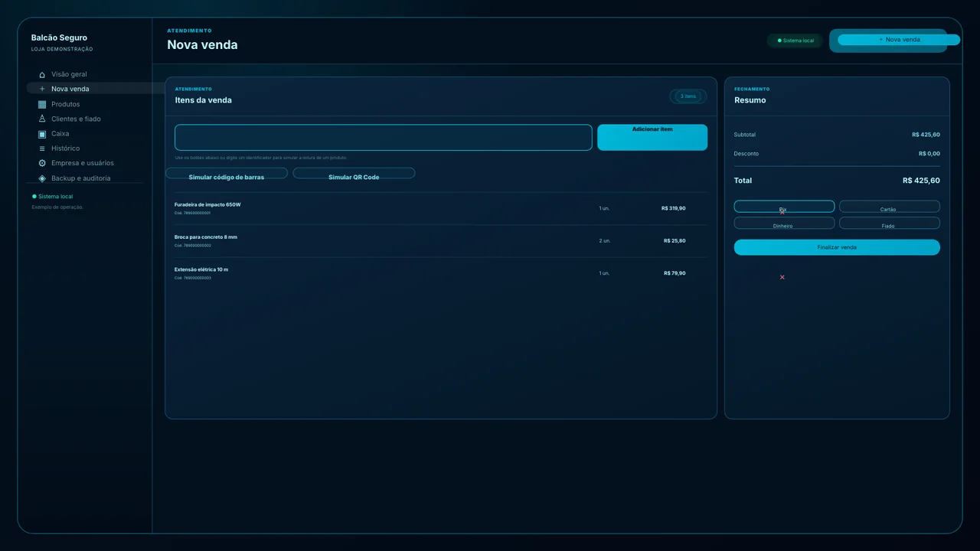Select Dinheiro payment method
The width and height of the screenshot is (980, 551).
click(x=784, y=223)
